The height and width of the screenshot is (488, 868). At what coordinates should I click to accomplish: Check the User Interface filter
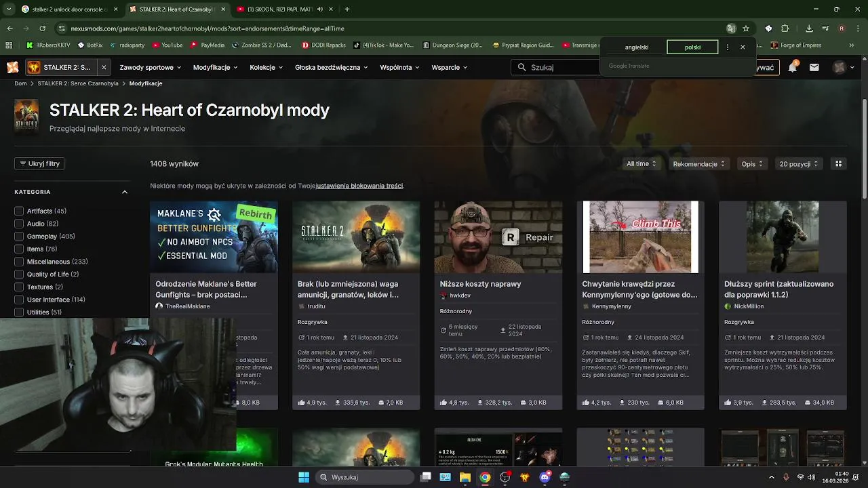[x=19, y=300]
